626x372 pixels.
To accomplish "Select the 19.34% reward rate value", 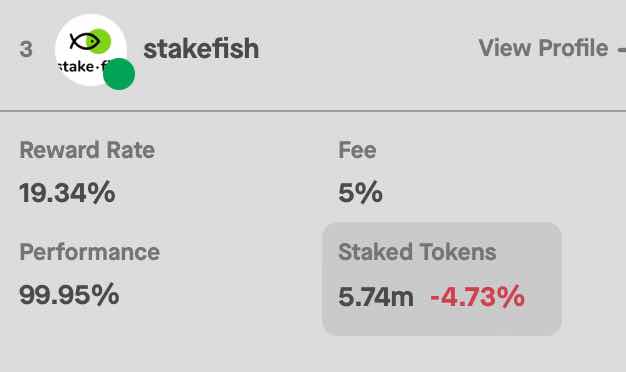I will [x=67, y=193].
